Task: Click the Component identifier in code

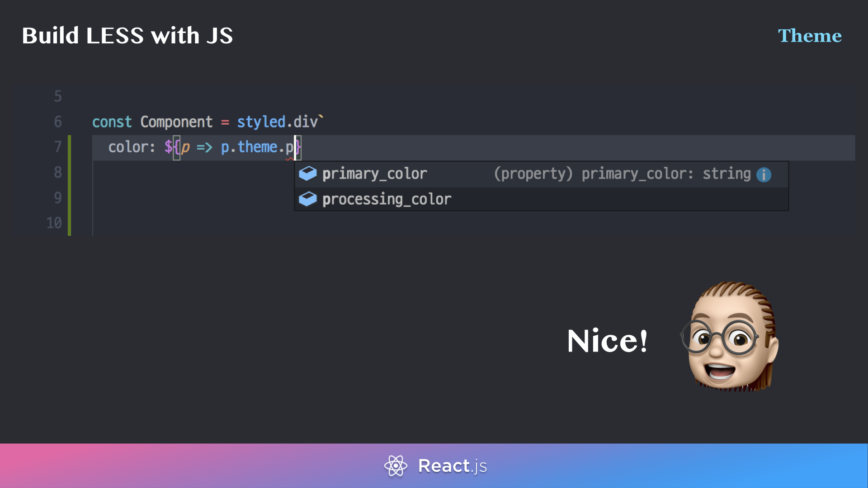Action: 176,122
